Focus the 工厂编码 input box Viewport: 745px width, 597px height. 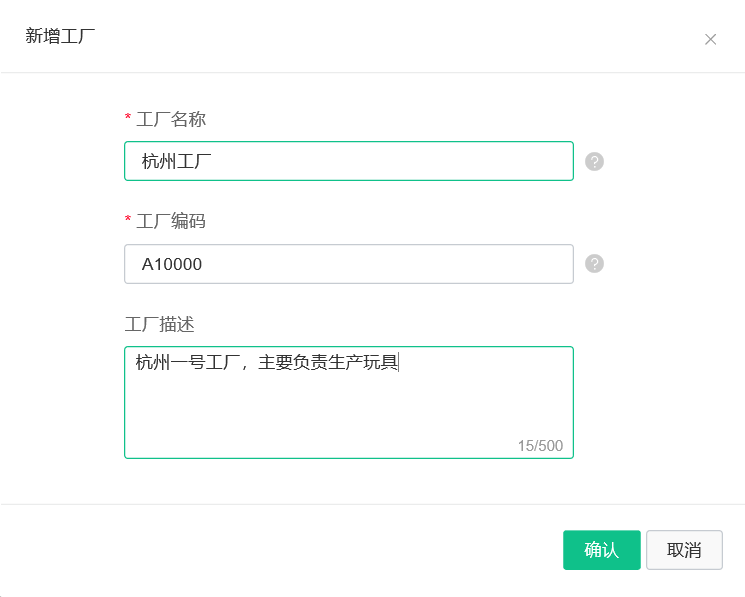point(349,264)
